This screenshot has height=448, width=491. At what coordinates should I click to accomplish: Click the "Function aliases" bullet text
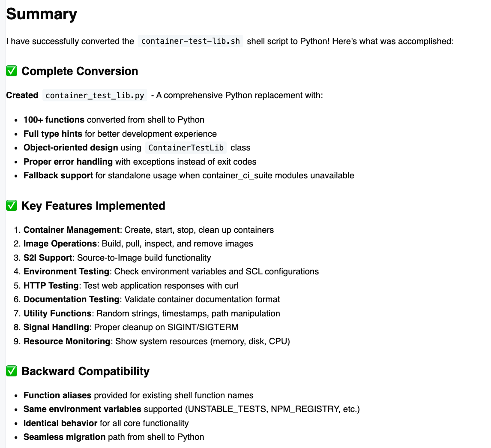57,395
